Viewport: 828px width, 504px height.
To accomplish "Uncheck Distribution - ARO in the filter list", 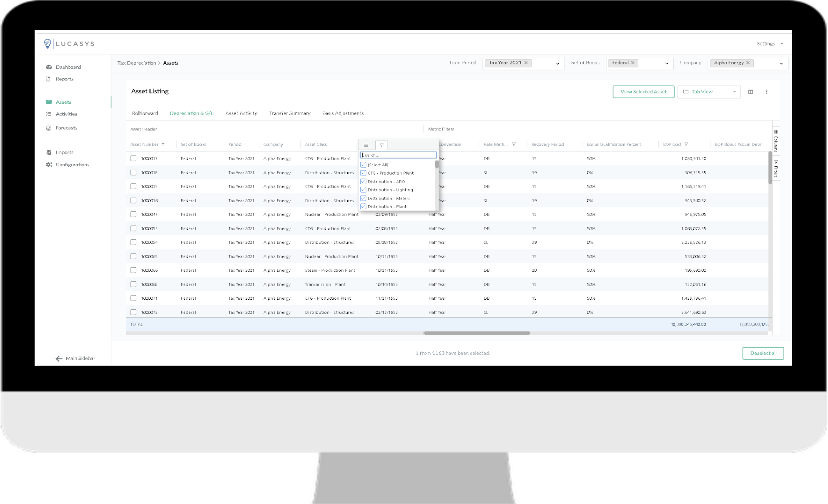I will point(363,182).
